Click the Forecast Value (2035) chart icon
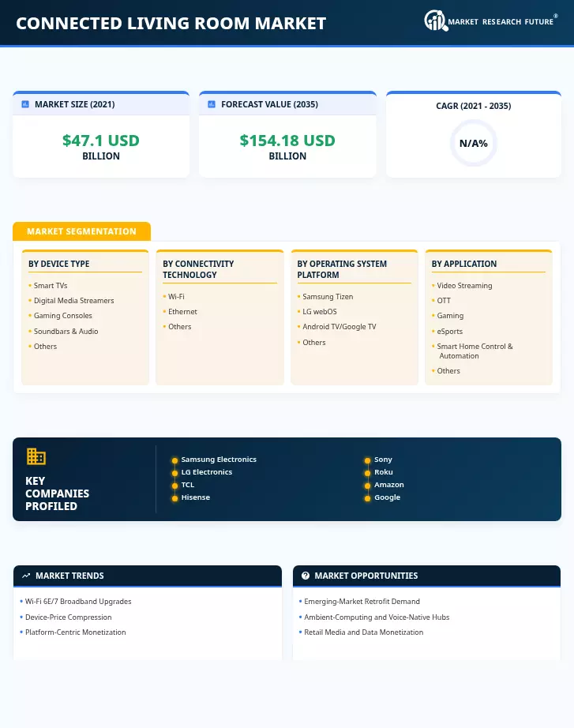 tap(212, 104)
